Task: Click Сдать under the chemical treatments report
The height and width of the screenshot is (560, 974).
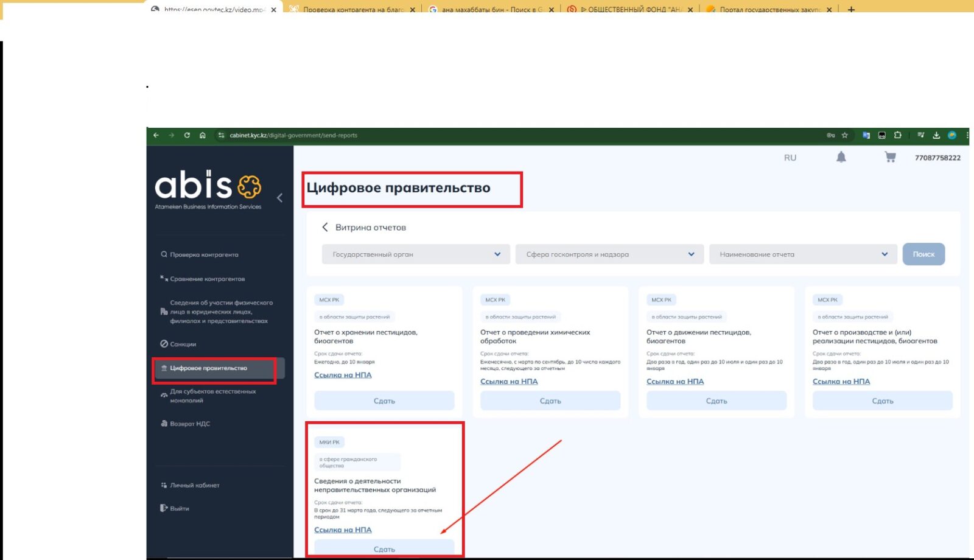Action: pyautogui.click(x=550, y=401)
